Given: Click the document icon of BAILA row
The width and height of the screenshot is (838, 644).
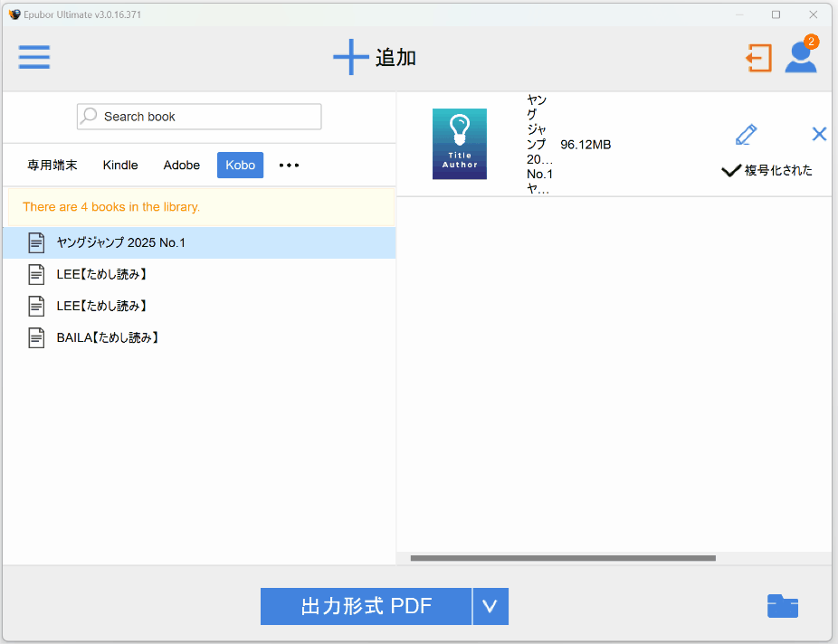Looking at the screenshot, I should (x=36, y=337).
